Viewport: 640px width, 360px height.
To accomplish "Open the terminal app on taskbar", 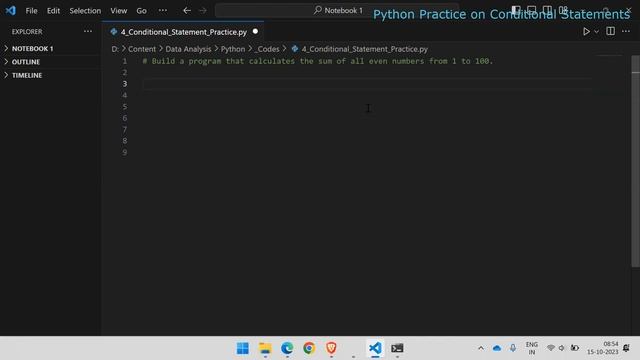I will (397, 348).
